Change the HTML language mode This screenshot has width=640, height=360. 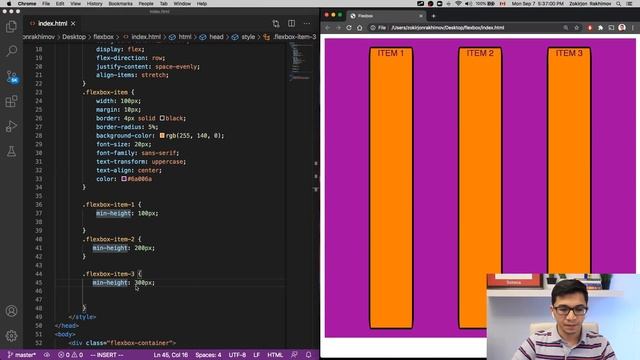(x=275, y=355)
